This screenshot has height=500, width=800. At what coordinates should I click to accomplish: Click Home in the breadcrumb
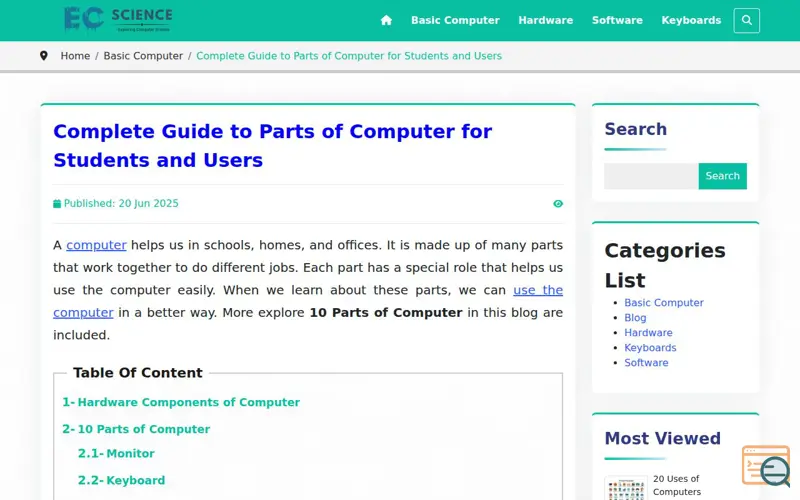[x=75, y=56]
